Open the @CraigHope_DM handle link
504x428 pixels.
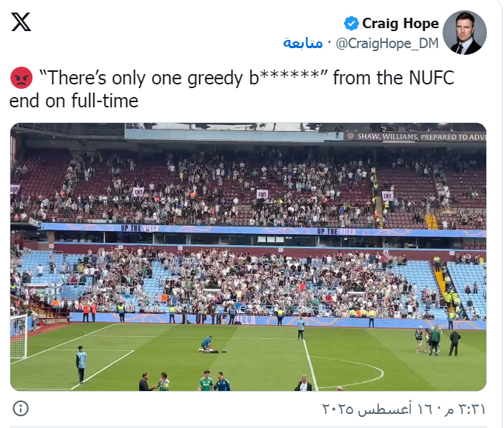click(x=387, y=43)
